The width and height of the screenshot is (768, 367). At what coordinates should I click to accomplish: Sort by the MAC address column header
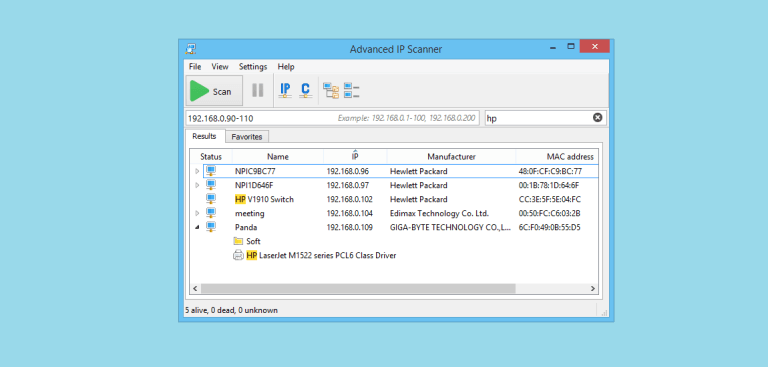coord(557,157)
